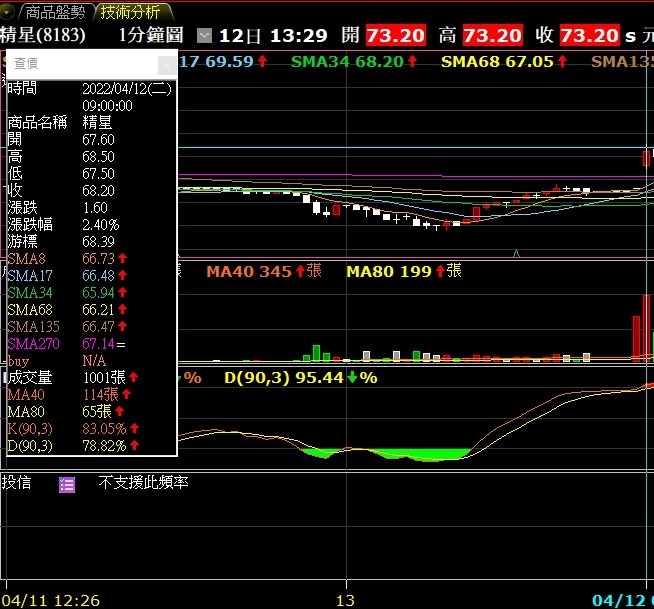
Task: Click the red up arrow after MA80 199
Action: click(x=439, y=271)
